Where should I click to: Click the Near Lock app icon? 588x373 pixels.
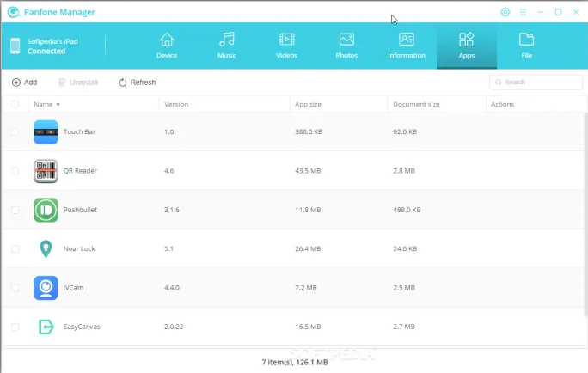tap(46, 249)
